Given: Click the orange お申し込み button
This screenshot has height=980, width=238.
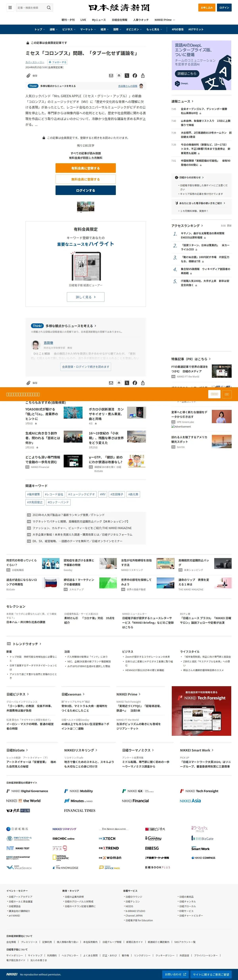Looking at the screenshot, I should point(207,8).
